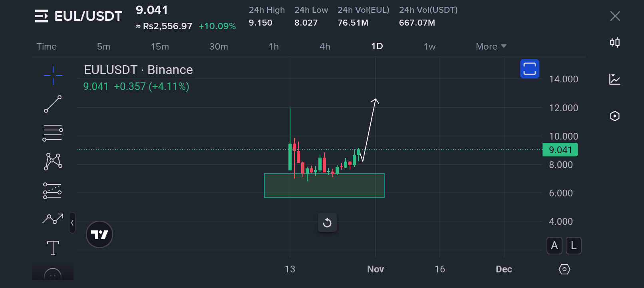Click the 9.041 current price label
Image resolution: width=644 pixels, height=288 pixels.
tap(560, 150)
